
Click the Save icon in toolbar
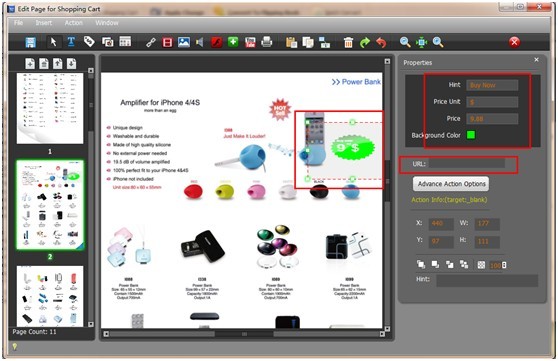click(x=31, y=42)
